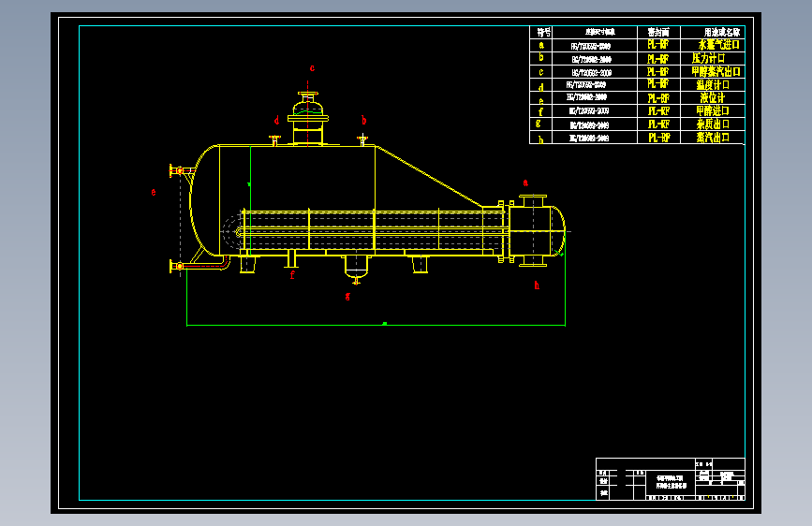Click the '用途或名称' column header
This screenshot has width=812, height=526.
pos(722,32)
